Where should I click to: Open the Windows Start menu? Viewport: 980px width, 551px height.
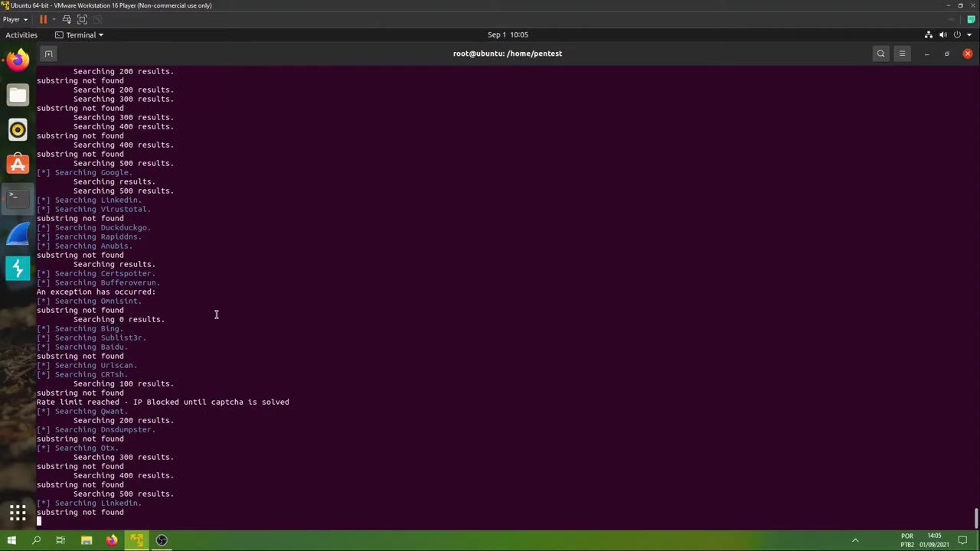[11, 540]
